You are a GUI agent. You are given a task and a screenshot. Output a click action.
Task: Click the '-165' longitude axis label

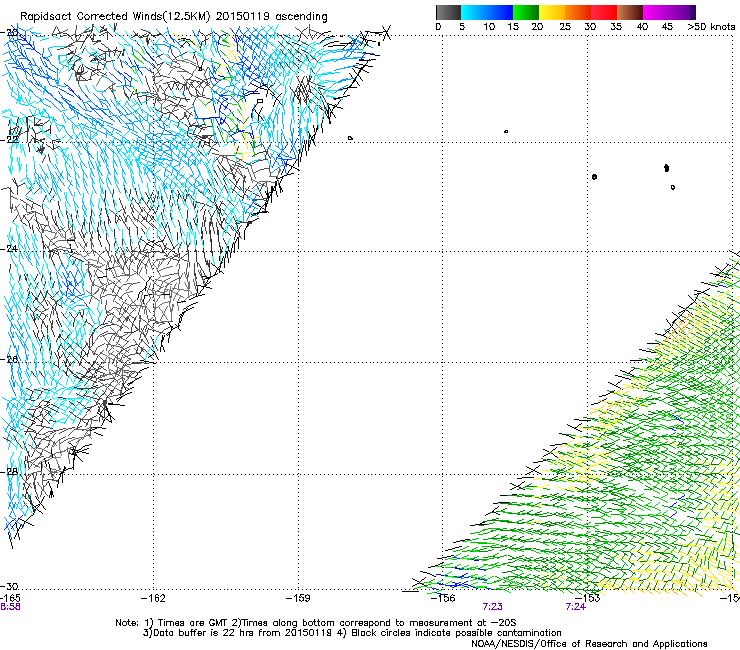point(10,598)
